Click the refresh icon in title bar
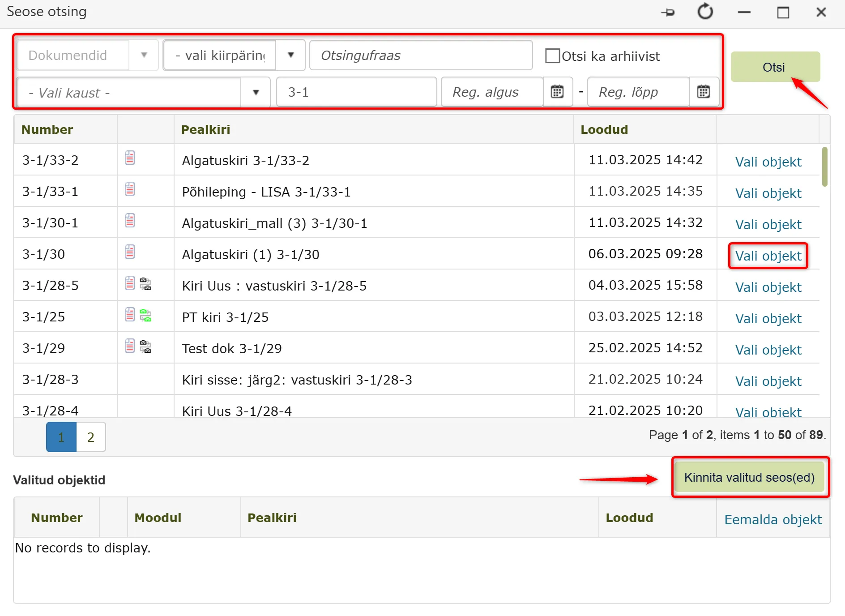This screenshot has height=616, width=845. click(x=705, y=12)
